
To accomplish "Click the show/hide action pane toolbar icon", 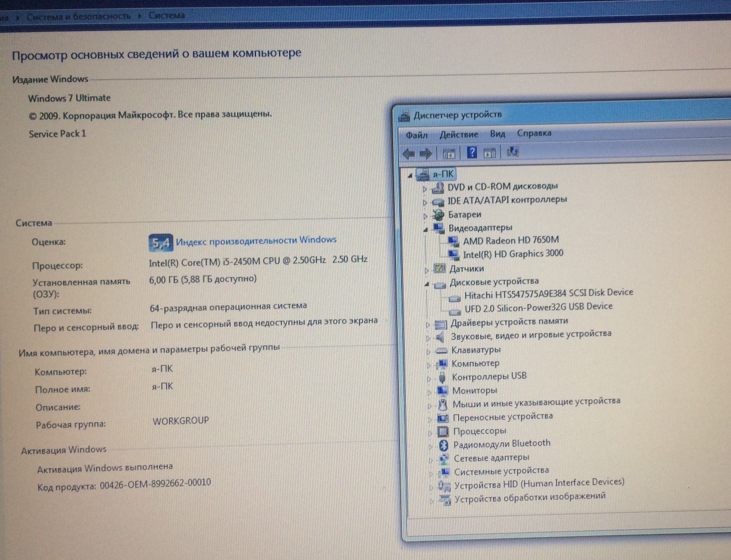I will 489,153.
